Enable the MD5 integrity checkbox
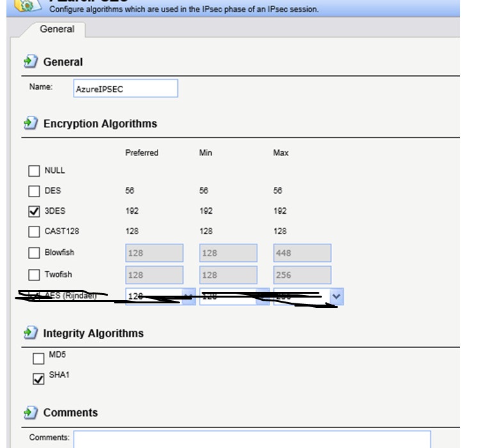 click(38, 359)
